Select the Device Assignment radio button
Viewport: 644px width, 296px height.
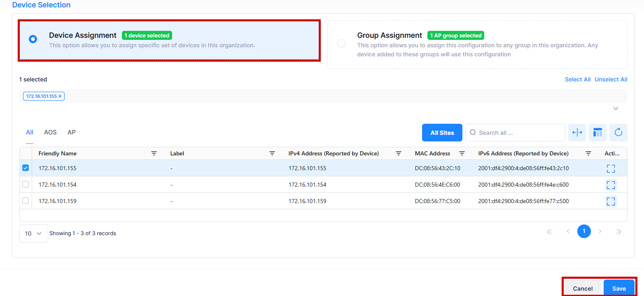[33, 39]
